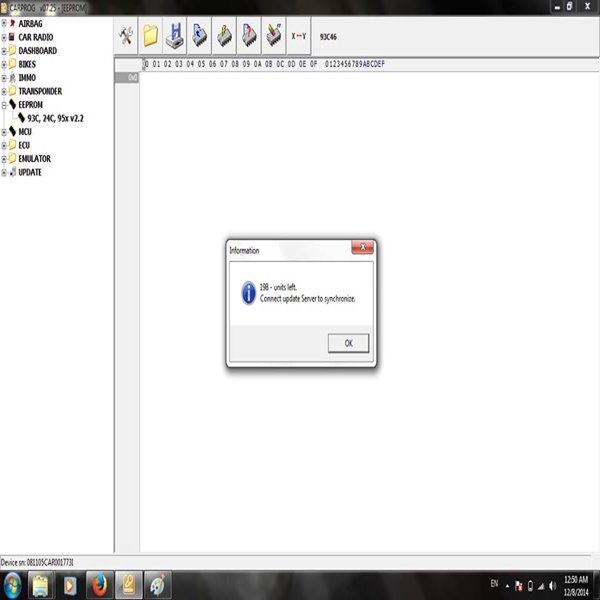This screenshot has height=600, width=600.
Task: Close the Information dialog with red X
Action: [x=362, y=247]
